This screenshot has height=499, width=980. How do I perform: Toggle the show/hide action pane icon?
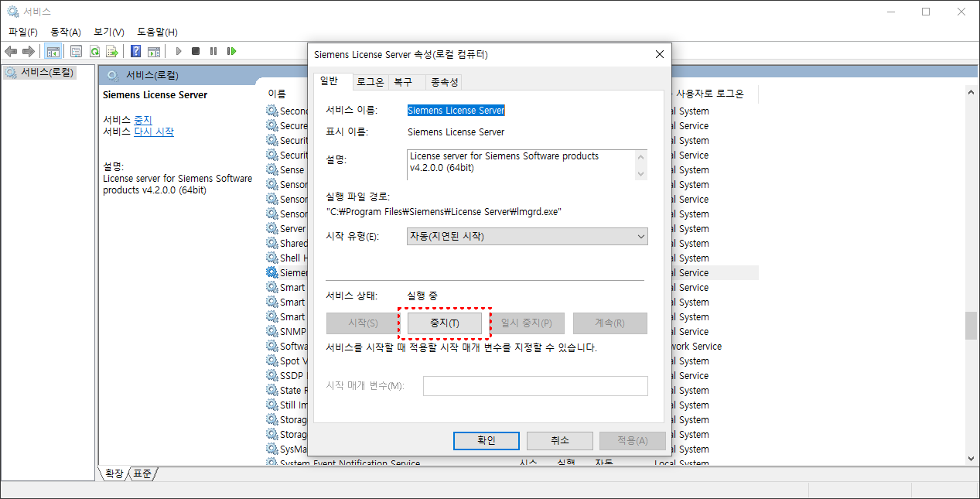tap(154, 51)
